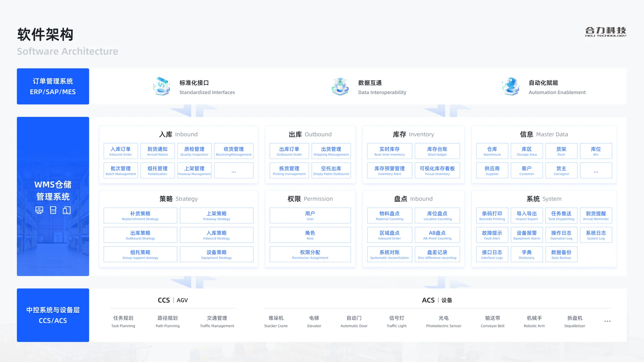Click the Palletization box
This screenshot has height=362, width=644.
(157, 170)
